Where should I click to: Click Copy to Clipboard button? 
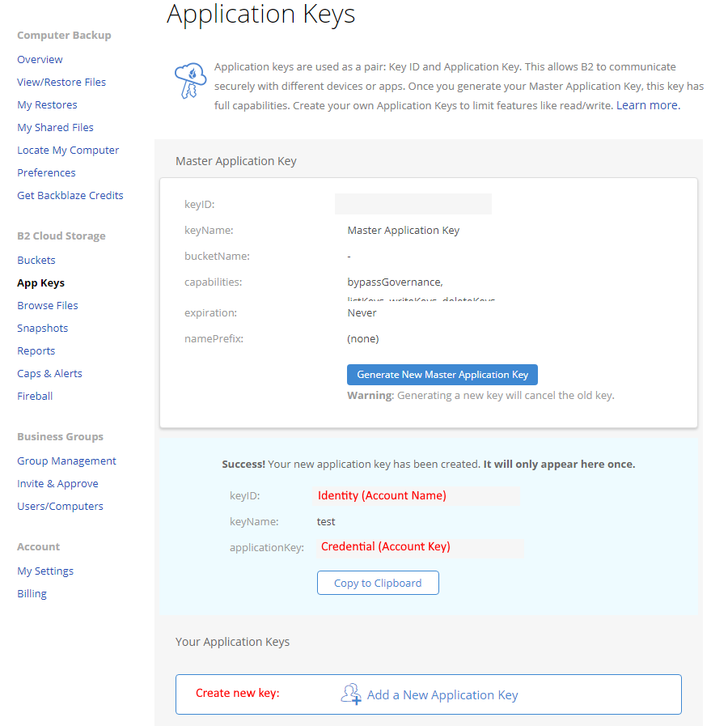(x=378, y=583)
